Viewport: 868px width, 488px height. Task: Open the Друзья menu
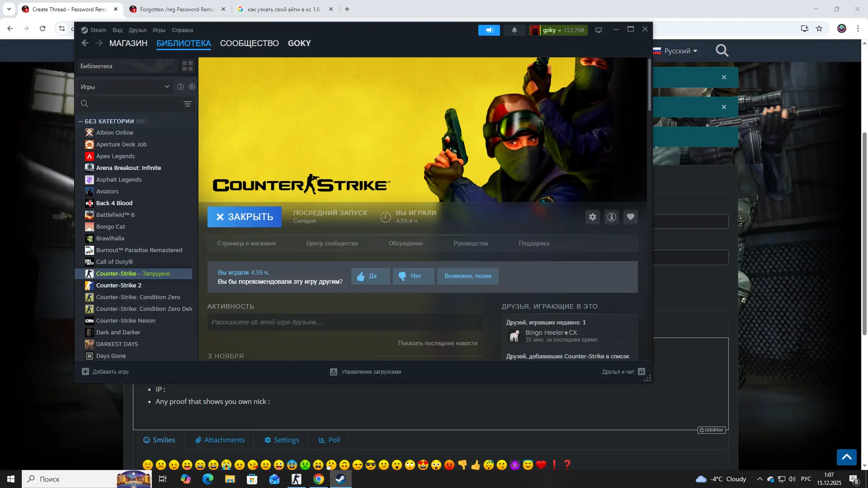pos(137,30)
